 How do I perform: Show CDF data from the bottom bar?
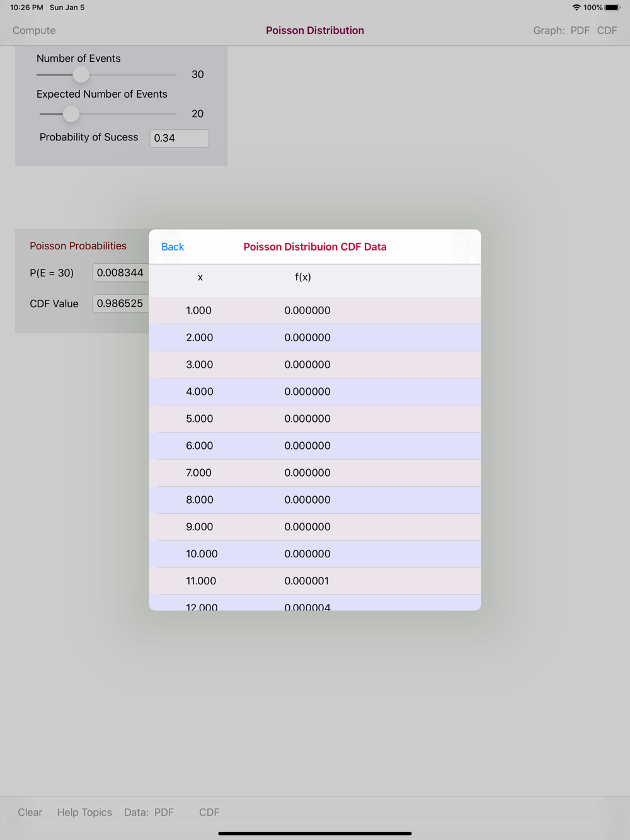209,812
